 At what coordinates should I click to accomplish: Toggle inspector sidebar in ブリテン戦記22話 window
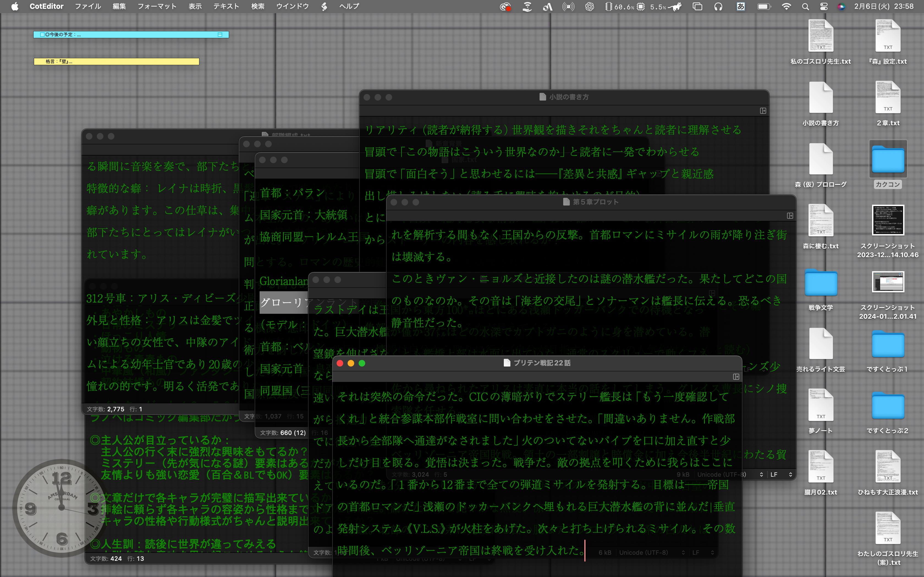pyautogui.click(x=736, y=377)
